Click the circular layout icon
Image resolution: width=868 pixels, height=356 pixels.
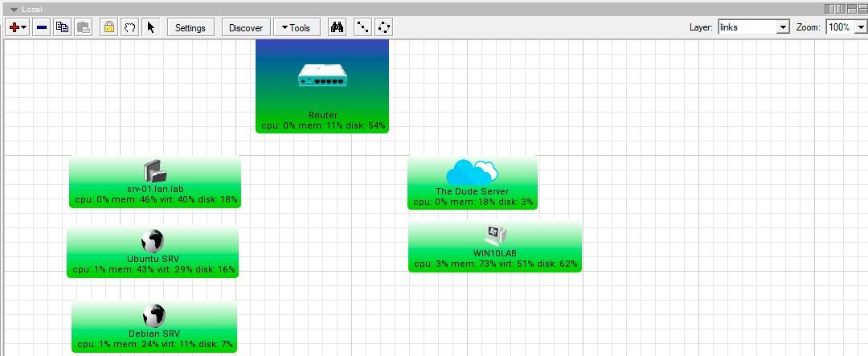tap(384, 27)
